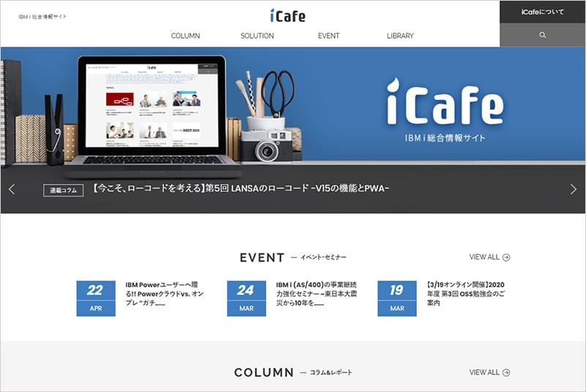This screenshot has height=392, width=586.
Task: Click hero banner iCafe large logo
Action: [x=445, y=101]
